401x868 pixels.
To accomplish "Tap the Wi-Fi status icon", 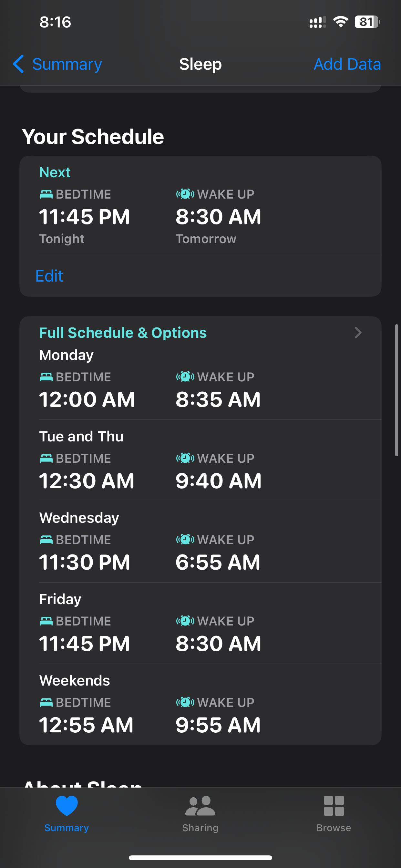I will pyautogui.click(x=340, y=22).
